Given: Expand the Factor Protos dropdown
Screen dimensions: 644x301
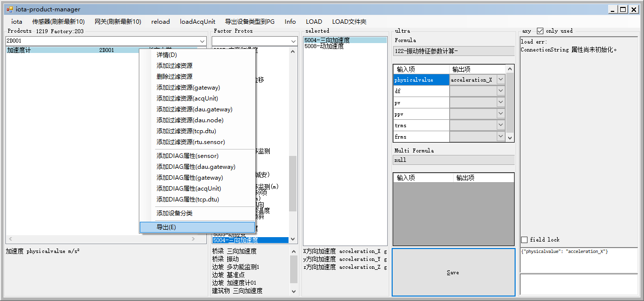Looking at the screenshot, I should coord(293,41).
